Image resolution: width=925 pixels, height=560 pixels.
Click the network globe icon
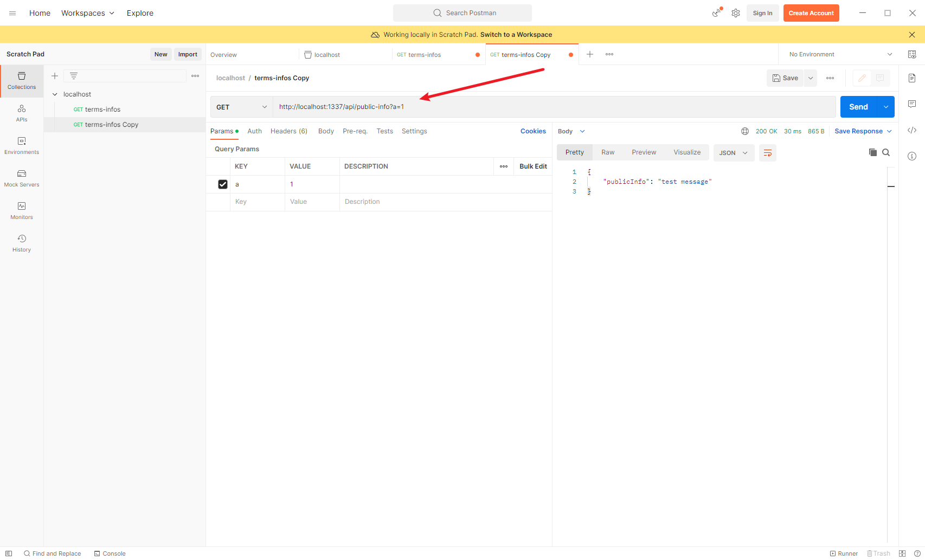pyautogui.click(x=745, y=131)
